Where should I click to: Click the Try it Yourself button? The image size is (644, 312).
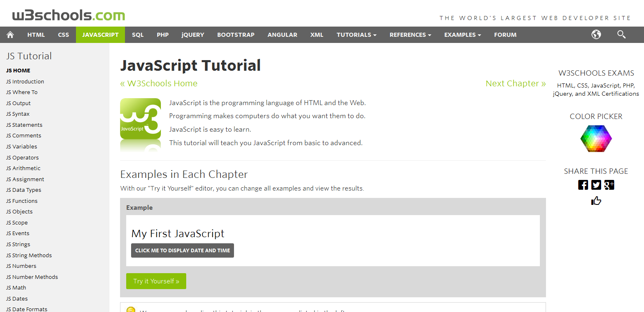pyautogui.click(x=156, y=281)
